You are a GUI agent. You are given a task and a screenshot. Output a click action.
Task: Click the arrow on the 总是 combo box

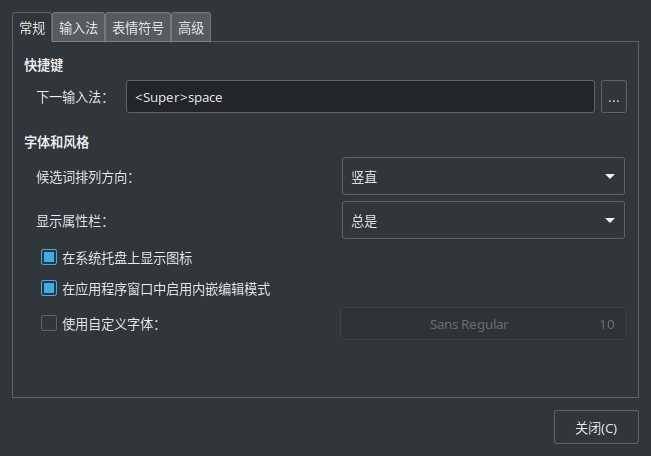click(609, 220)
